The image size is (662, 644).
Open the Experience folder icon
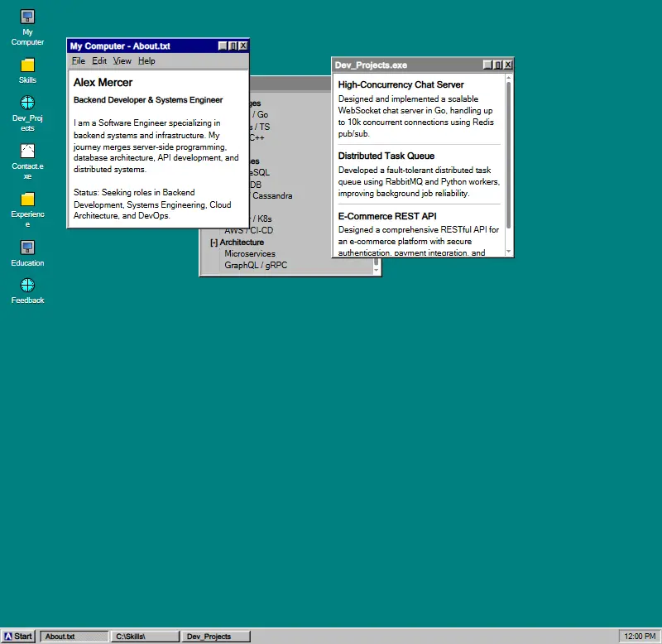[x=27, y=210]
